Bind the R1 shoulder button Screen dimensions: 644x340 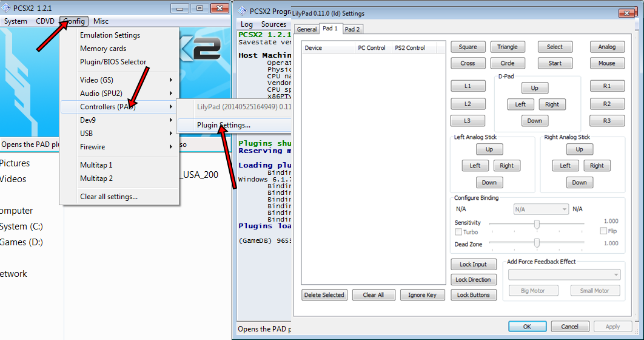pos(607,86)
